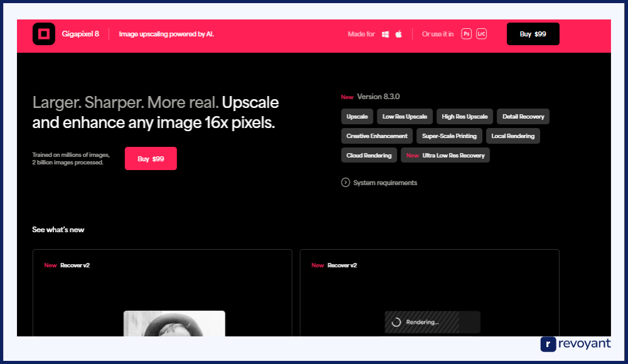Select the Upscale feature tag
Viewport: 628px width, 364px height.
pos(357,117)
